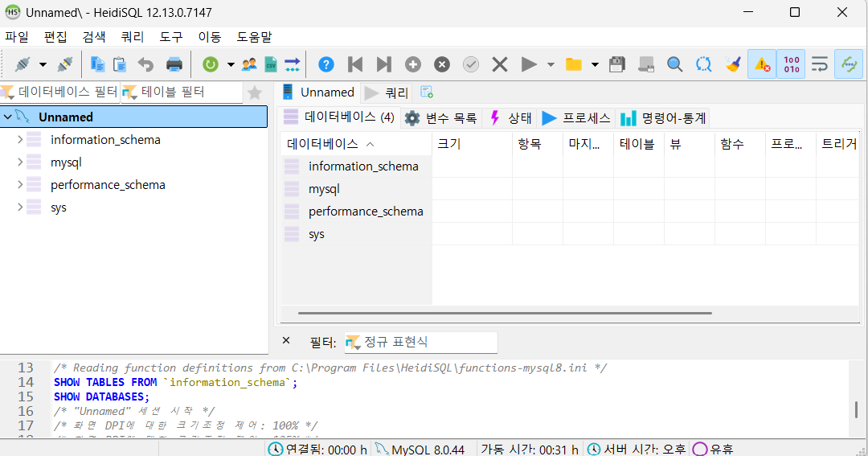
Task: Click the reformat SQL broom icon
Action: (x=733, y=64)
